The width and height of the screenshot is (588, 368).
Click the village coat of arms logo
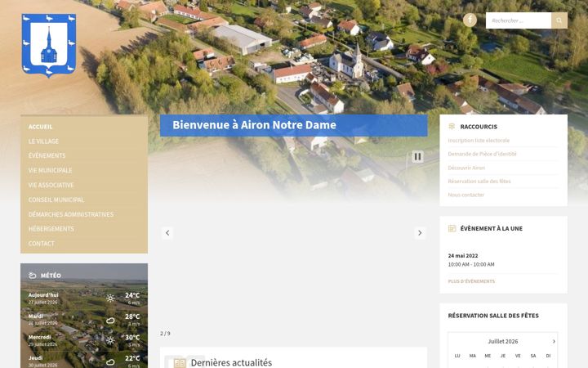[49, 46]
